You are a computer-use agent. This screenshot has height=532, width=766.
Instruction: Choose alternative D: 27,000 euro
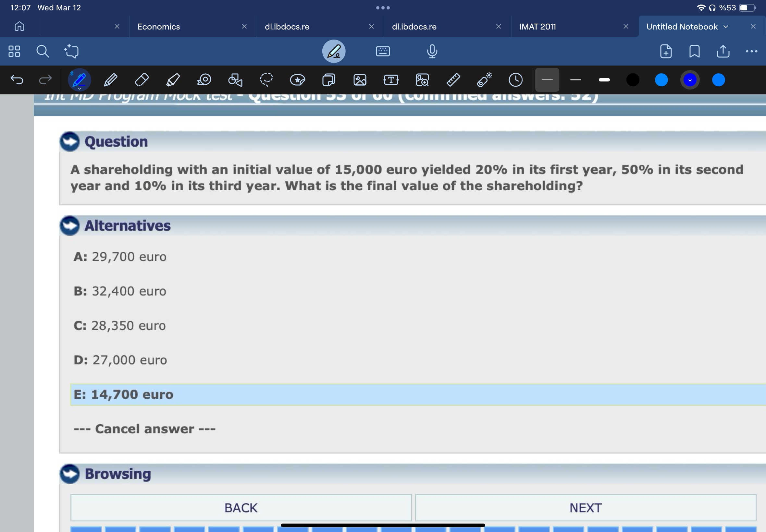coord(120,360)
